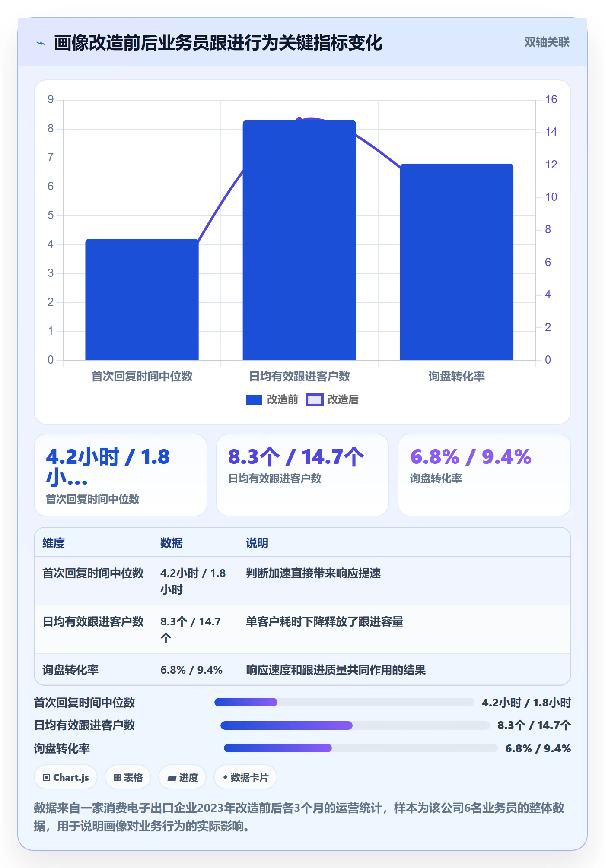This screenshot has height=868, width=605.
Task: Click the 8.3个 / 14.7个 value beside the progress bar
Action: [534, 725]
